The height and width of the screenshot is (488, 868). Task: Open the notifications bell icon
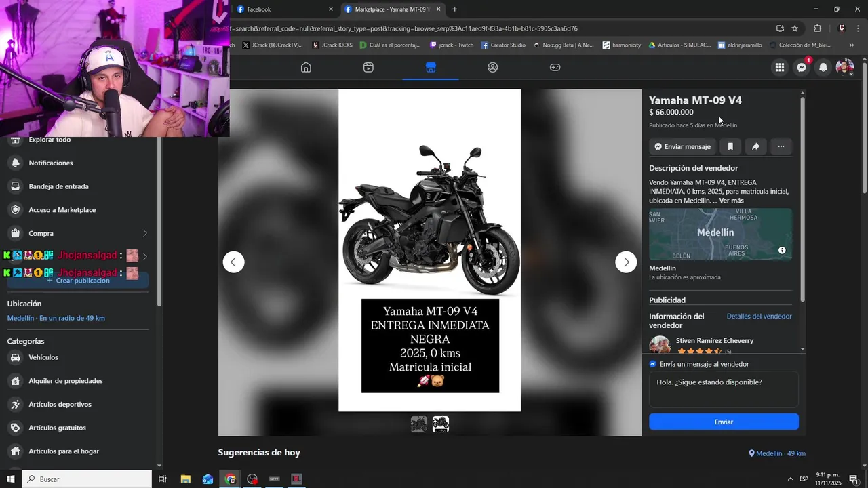[823, 67]
